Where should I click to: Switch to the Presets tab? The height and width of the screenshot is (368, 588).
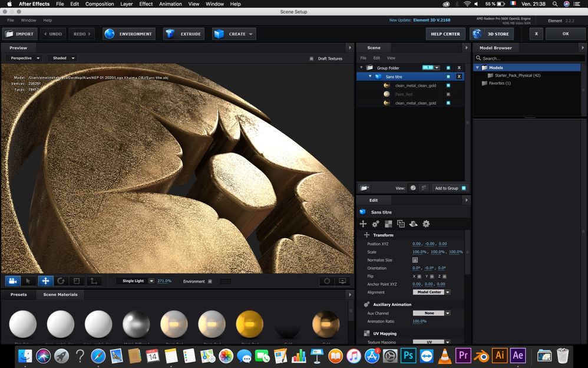pyautogui.click(x=19, y=294)
